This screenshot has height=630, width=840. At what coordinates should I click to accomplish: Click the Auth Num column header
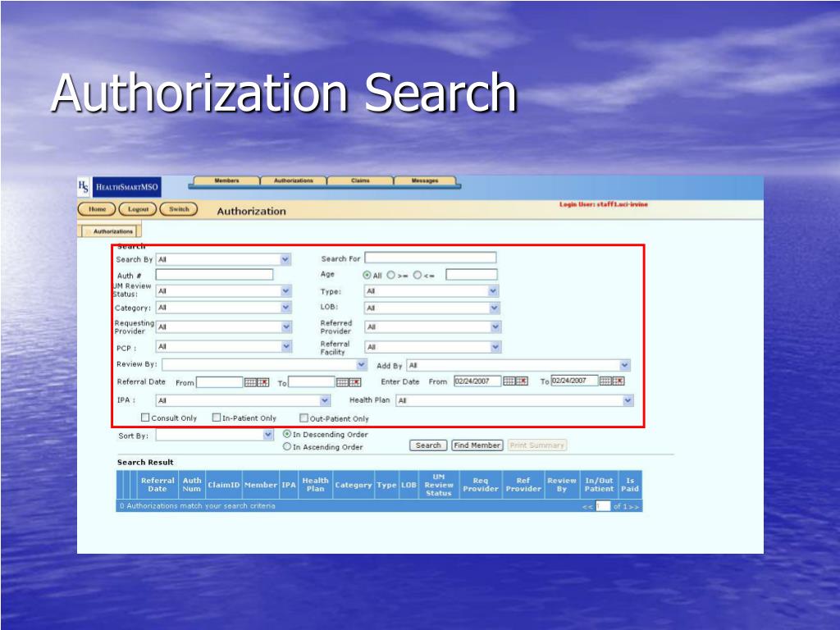tap(192, 485)
